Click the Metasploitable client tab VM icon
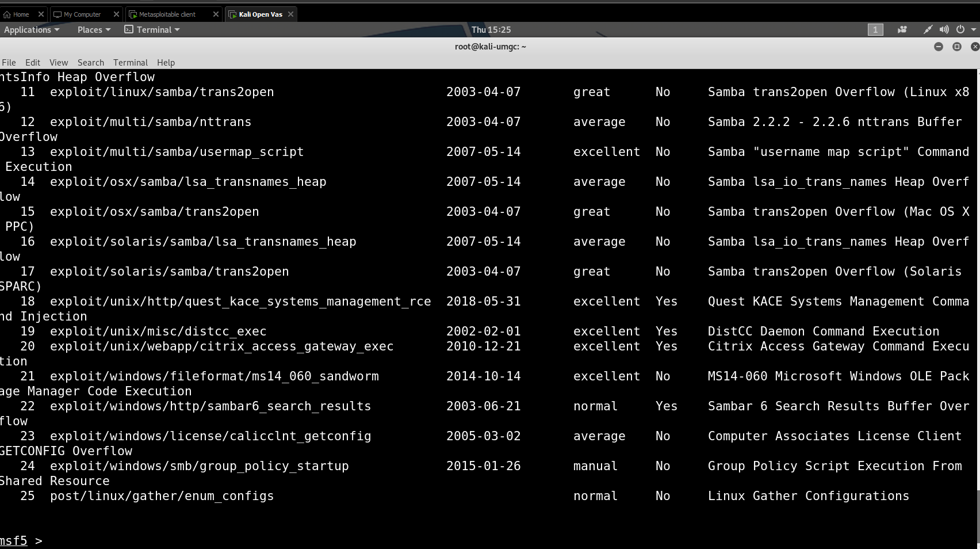Viewport: 980px width, 549px height. point(133,14)
